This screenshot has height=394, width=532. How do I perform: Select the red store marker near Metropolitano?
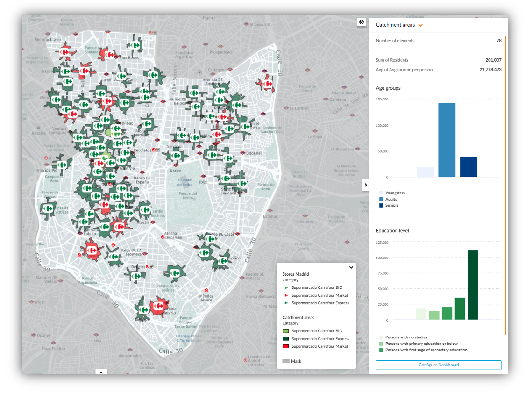(64, 52)
